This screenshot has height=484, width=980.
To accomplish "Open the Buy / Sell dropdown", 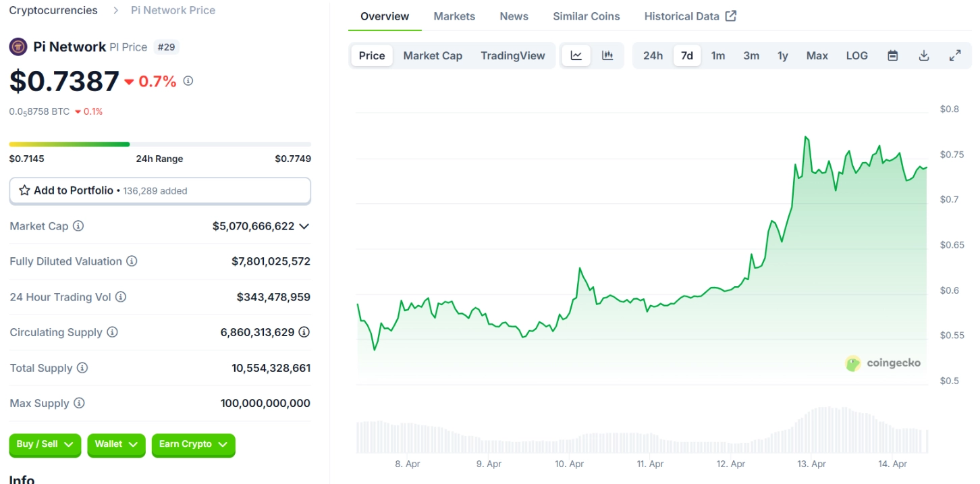I will (45, 445).
